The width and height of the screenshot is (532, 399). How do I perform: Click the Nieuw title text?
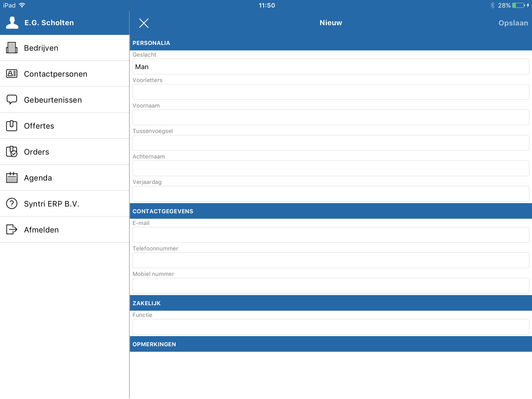click(331, 23)
